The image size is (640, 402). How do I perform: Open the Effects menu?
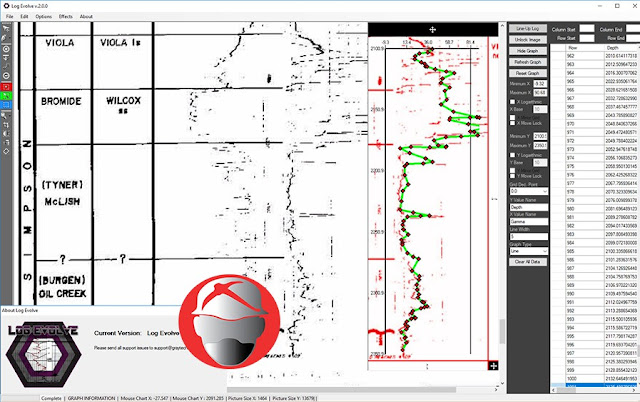(66, 17)
